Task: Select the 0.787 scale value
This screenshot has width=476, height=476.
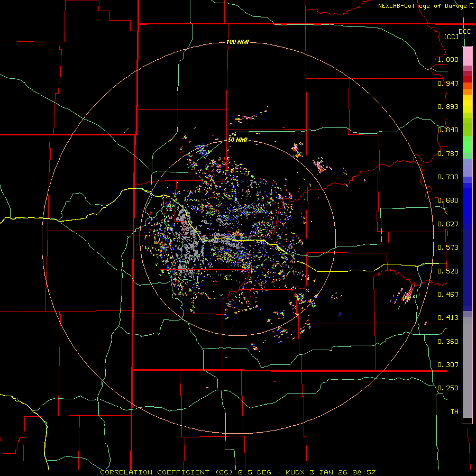Action: click(x=448, y=153)
